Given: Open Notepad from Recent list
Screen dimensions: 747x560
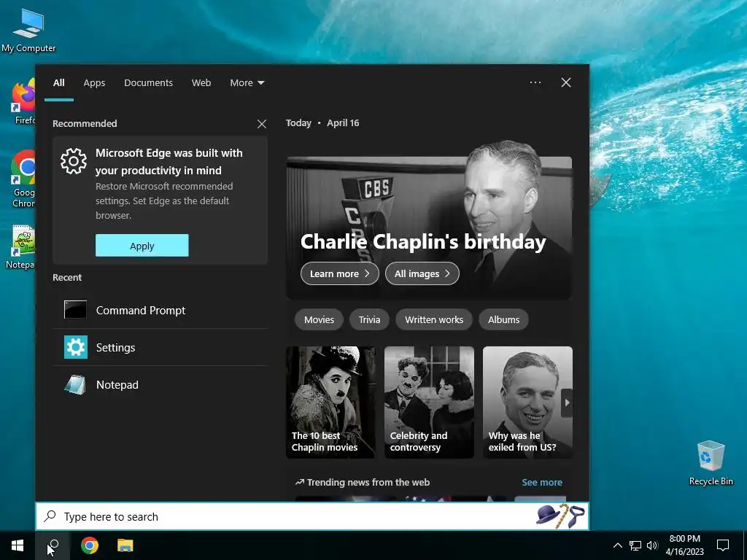Looking at the screenshot, I should (x=160, y=384).
